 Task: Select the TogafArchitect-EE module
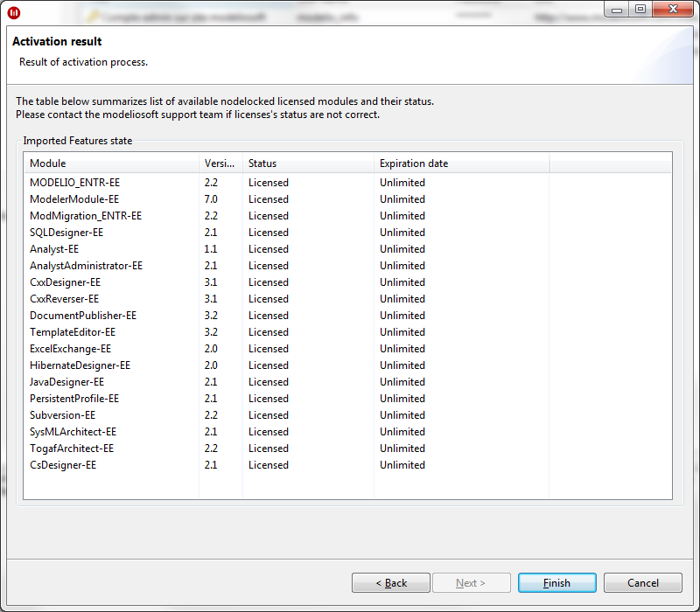click(x=72, y=448)
